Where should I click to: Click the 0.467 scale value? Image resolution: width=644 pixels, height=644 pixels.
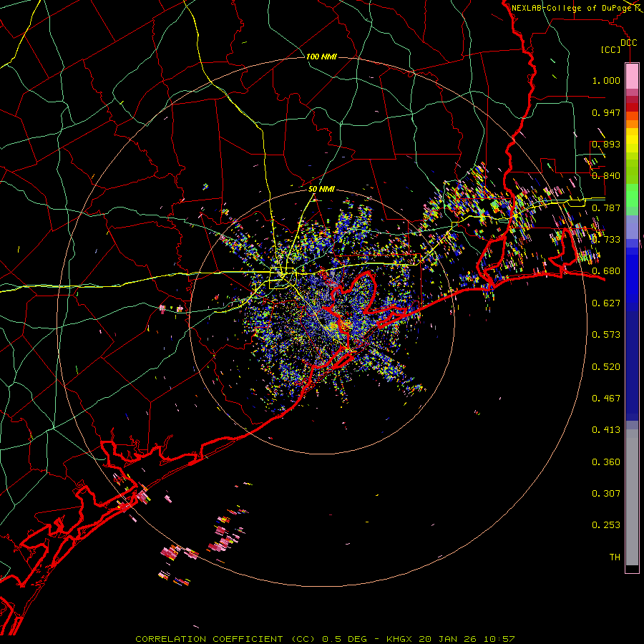point(606,399)
